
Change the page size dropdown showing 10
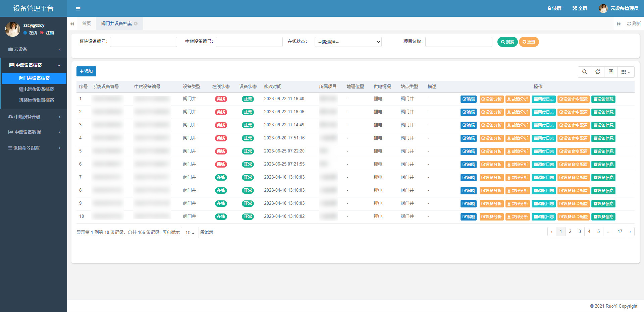point(190,233)
